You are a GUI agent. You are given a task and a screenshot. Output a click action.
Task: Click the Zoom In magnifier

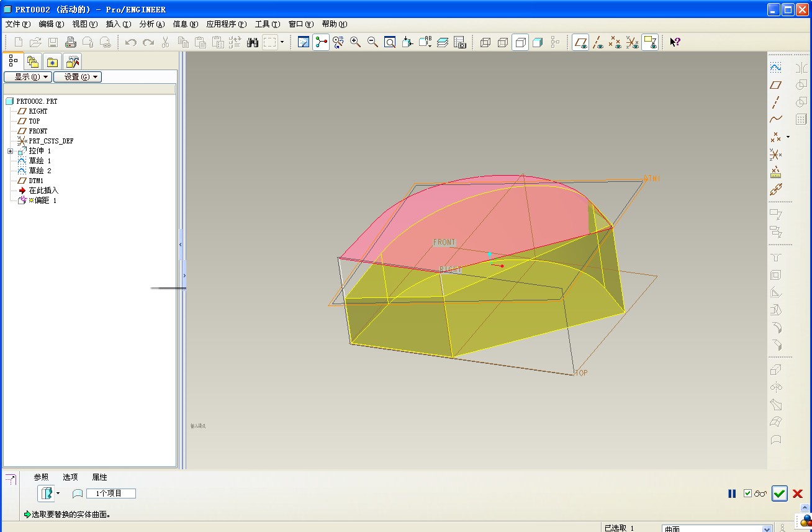pos(356,42)
